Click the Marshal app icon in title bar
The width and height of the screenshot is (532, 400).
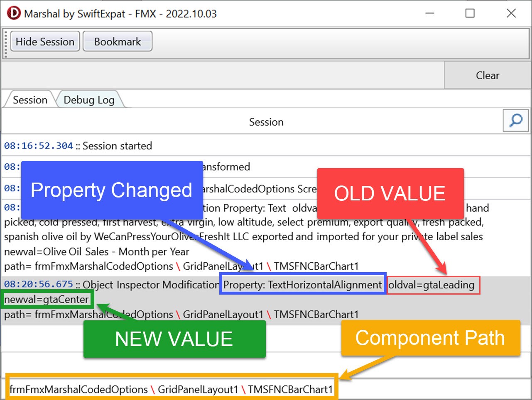(x=13, y=13)
